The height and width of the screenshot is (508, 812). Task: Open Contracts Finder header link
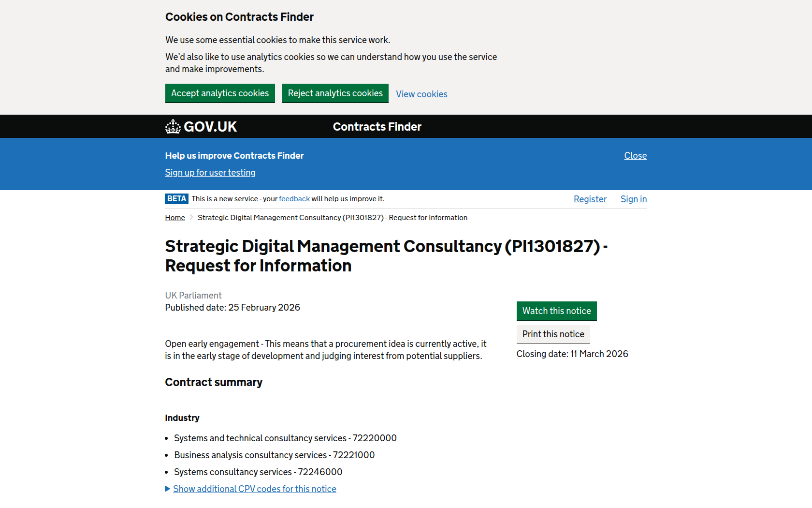(377, 127)
